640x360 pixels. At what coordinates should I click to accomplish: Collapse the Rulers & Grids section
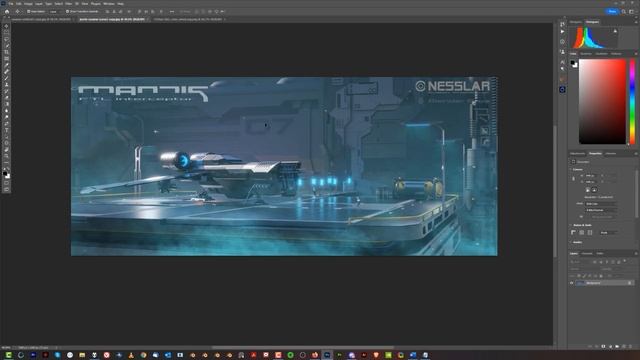pos(571,225)
